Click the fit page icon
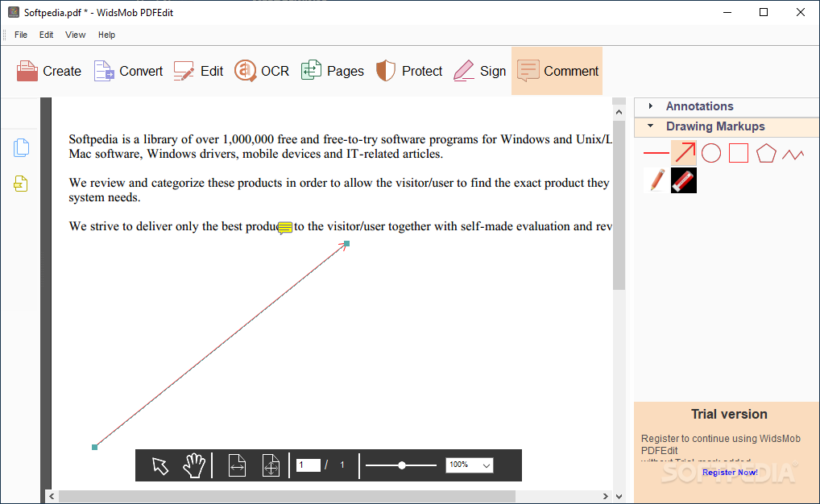The height and width of the screenshot is (504, 820). tap(271, 465)
